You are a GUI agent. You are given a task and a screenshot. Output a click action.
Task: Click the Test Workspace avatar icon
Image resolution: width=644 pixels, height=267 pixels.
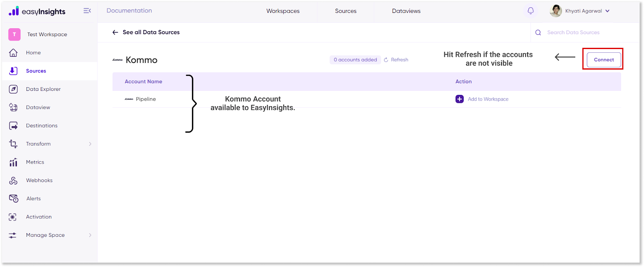click(14, 34)
